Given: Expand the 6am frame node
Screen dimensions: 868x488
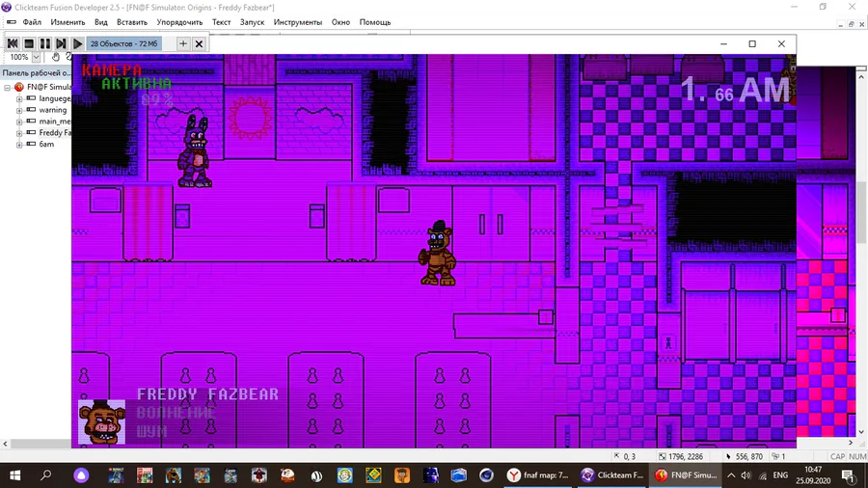Looking at the screenshot, I should click(19, 145).
